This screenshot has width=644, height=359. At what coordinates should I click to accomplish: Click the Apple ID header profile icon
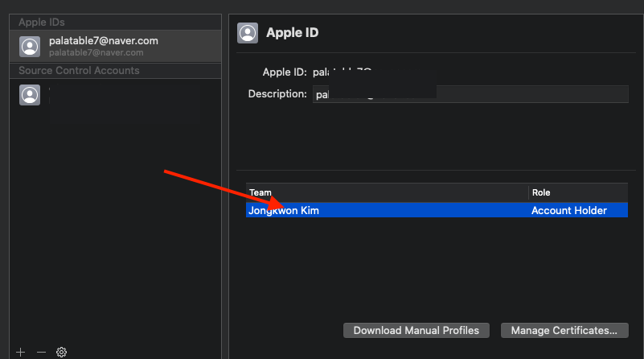point(248,33)
